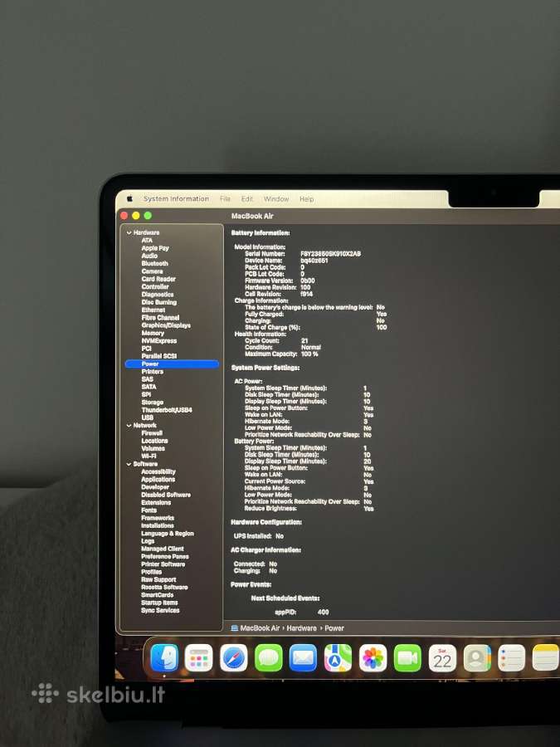Select Firewall under Network
560x747 pixels.
tap(152, 433)
